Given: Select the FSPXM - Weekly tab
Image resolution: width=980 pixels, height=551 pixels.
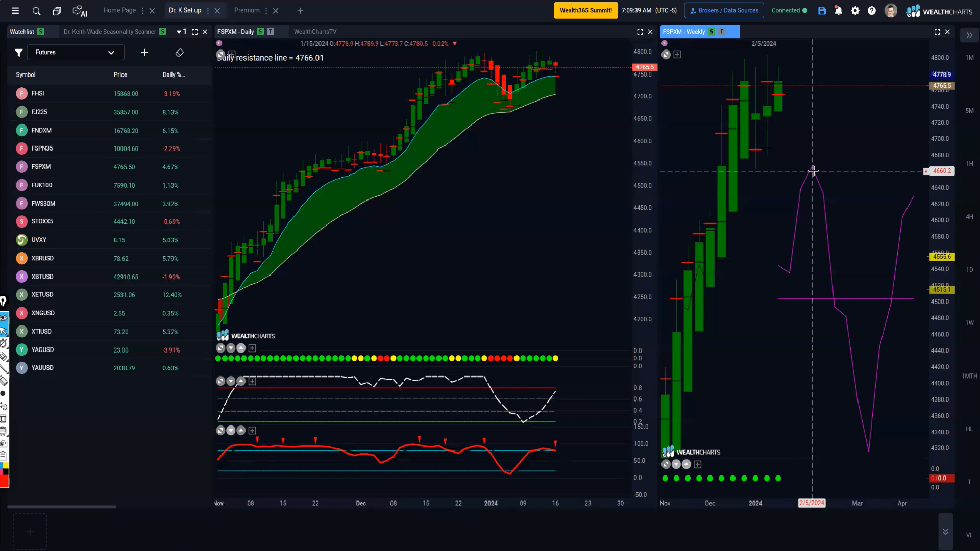Looking at the screenshot, I should pos(684,32).
